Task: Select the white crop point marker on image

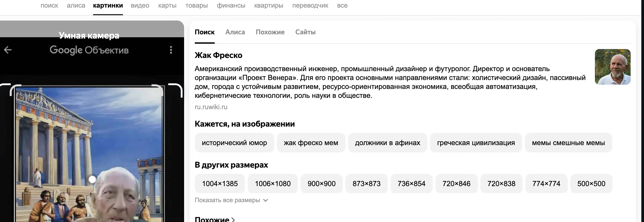Action: click(92, 179)
